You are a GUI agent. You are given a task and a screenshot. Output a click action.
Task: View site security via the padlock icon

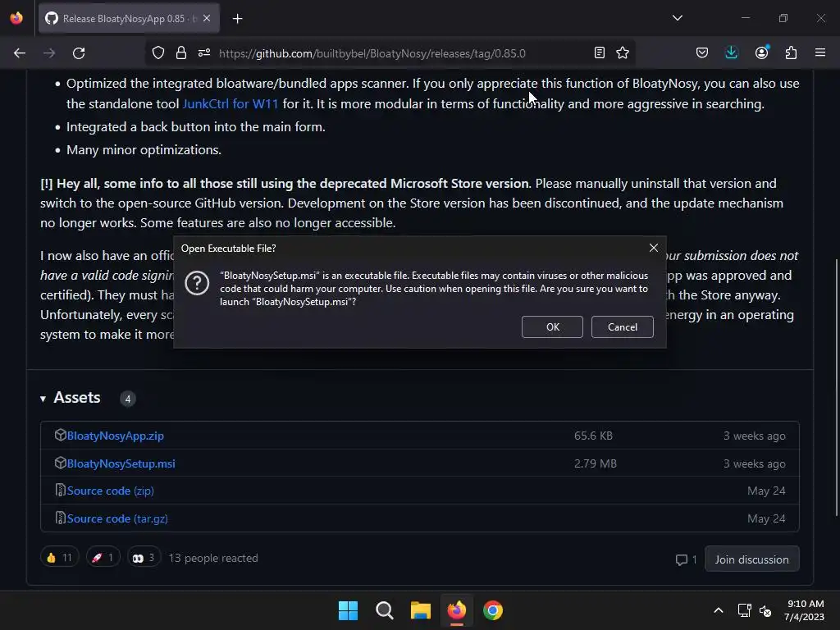181,53
